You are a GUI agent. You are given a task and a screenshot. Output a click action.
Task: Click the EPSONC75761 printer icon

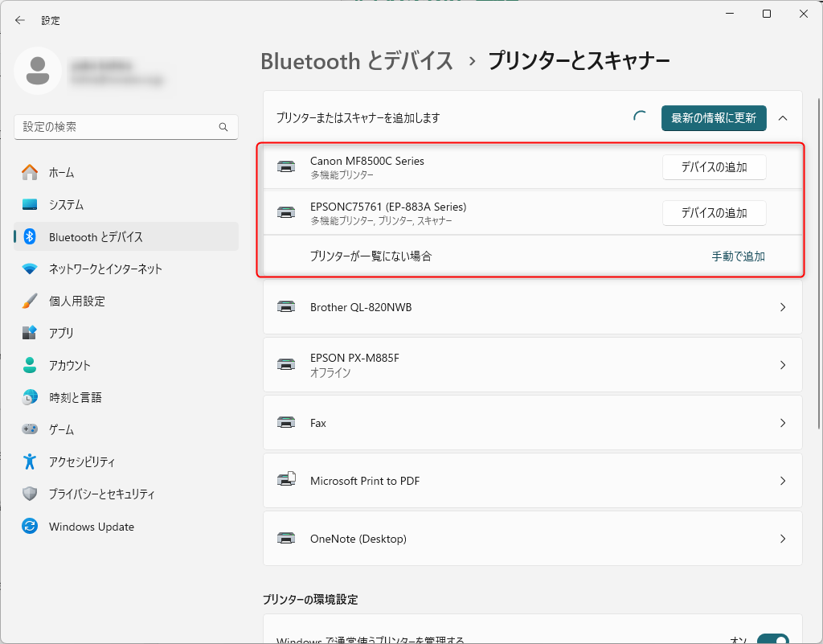286,212
